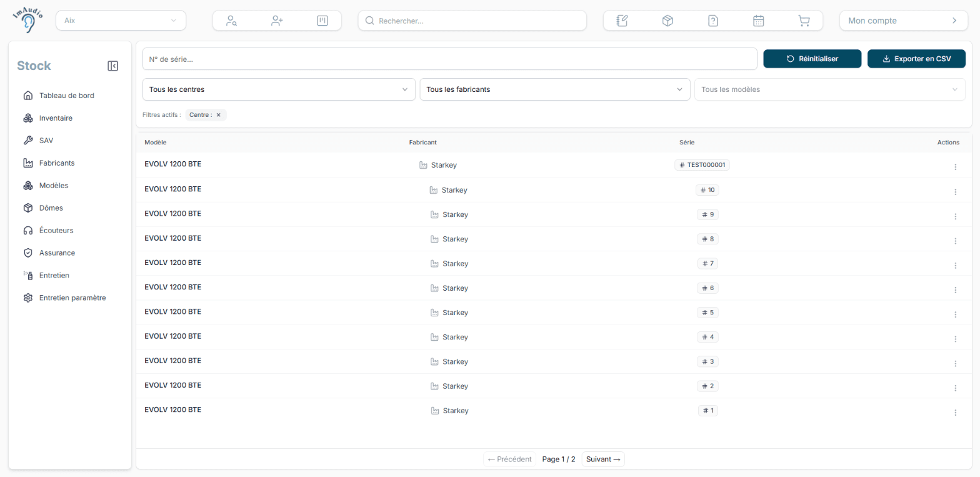Click the add patient icon
This screenshot has width=980, height=477.
click(x=277, y=21)
